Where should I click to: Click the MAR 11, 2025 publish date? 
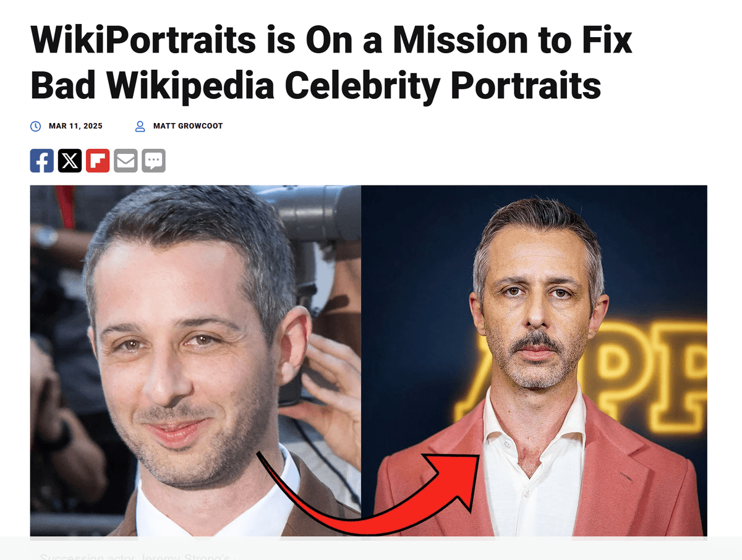coord(75,126)
